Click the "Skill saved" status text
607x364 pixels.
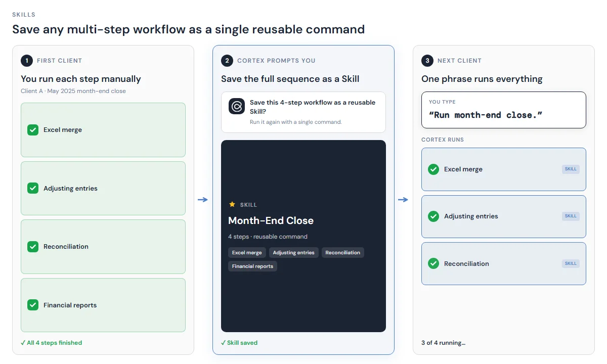click(x=239, y=343)
